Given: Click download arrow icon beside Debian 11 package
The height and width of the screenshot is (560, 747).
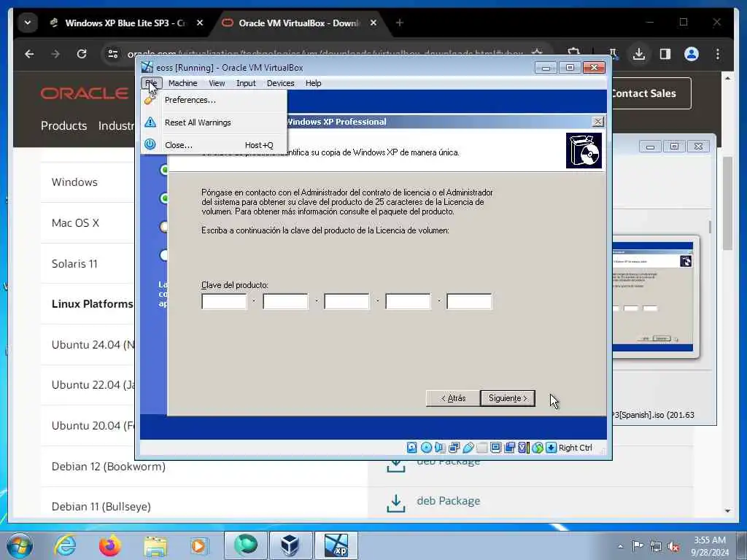Looking at the screenshot, I should 396,503.
